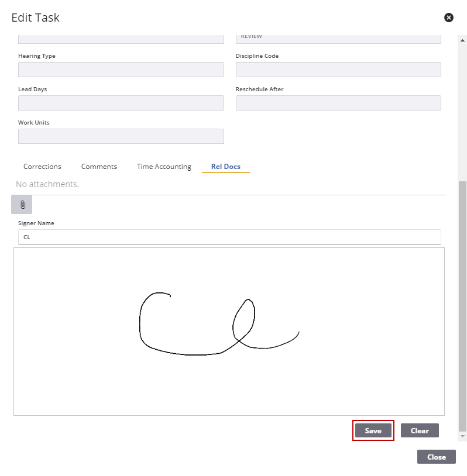
Task: Click the Work Units field
Action: click(x=121, y=136)
